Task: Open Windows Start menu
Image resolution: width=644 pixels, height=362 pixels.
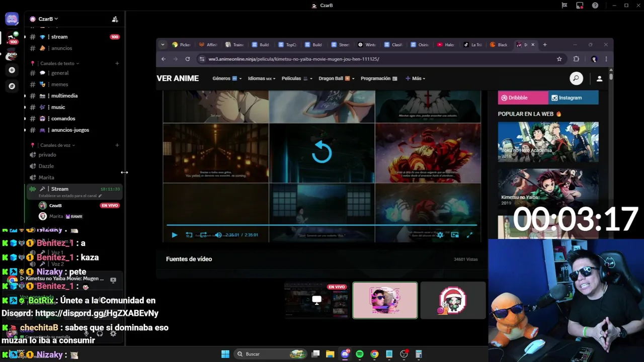Action: (x=225, y=354)
